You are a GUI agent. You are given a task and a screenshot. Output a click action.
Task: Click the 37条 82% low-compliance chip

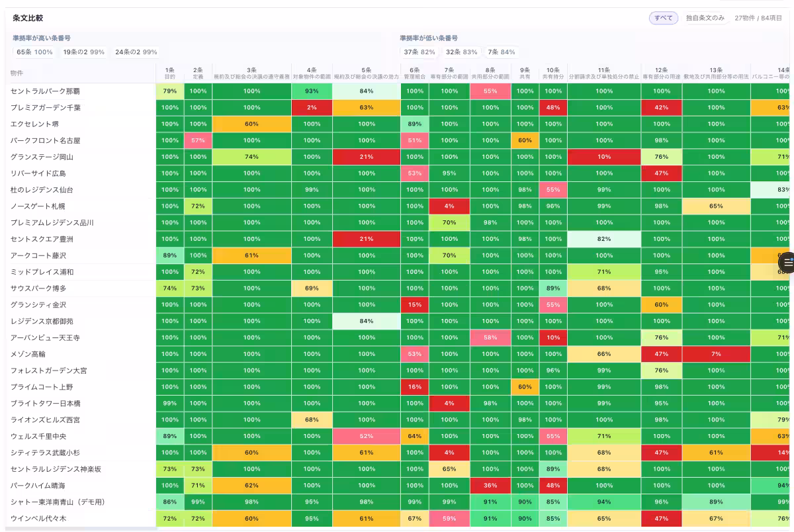coord(419,52)
